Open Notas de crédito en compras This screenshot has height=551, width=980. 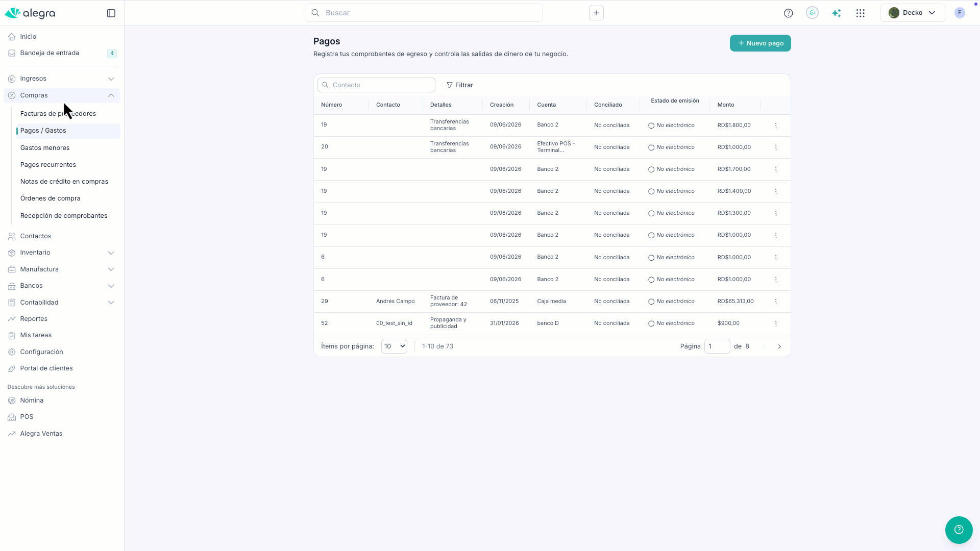(x=64, y=182)
